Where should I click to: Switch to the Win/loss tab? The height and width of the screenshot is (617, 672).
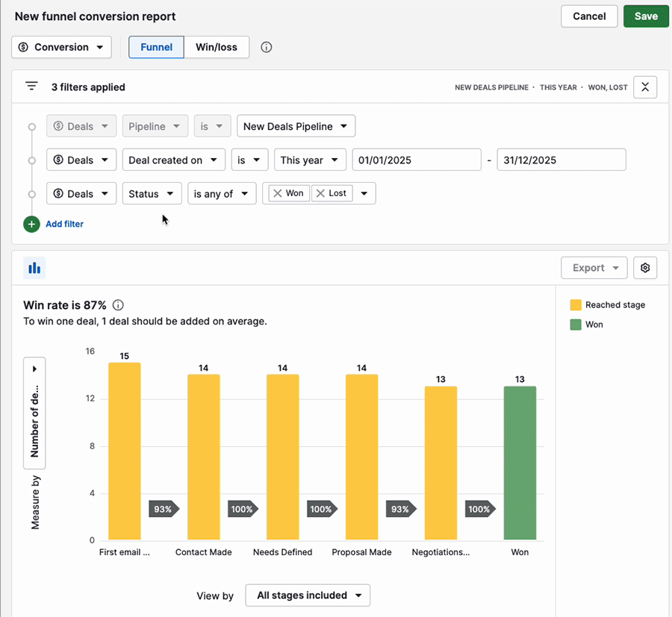click(x=217, y=47)
